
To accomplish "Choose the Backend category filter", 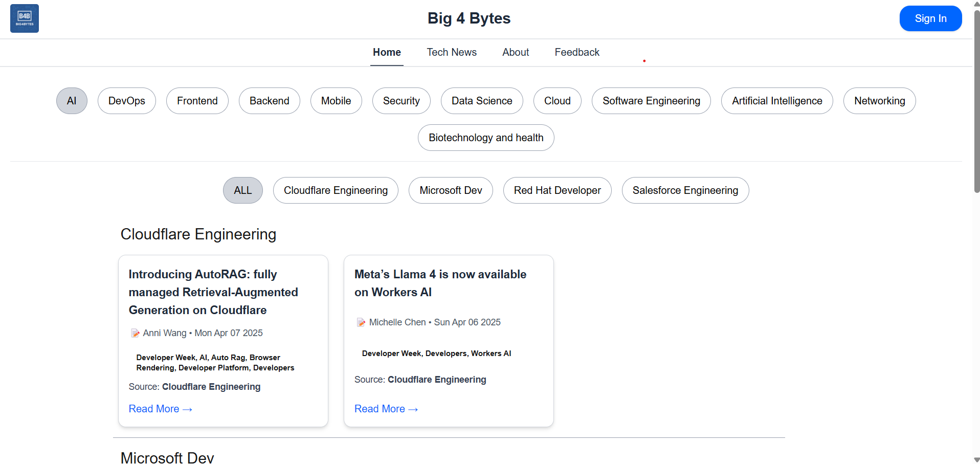I will click(270, 101).
